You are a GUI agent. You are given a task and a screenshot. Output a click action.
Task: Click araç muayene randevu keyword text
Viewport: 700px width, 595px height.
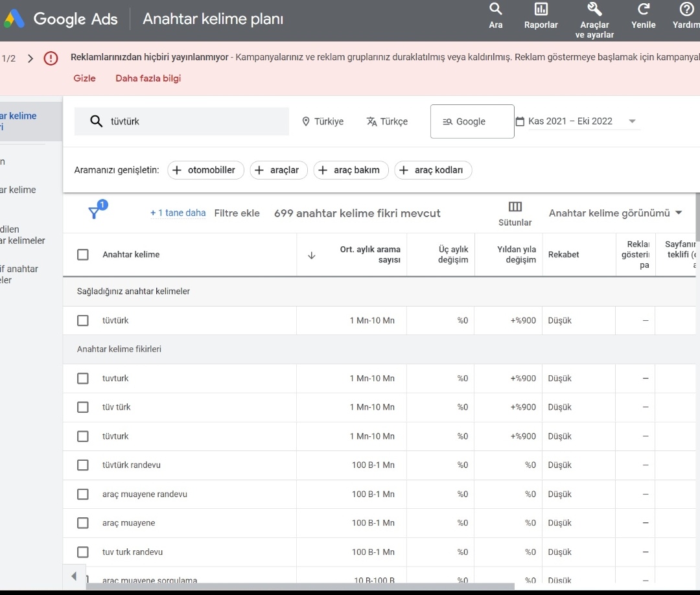tap(145, 494)
